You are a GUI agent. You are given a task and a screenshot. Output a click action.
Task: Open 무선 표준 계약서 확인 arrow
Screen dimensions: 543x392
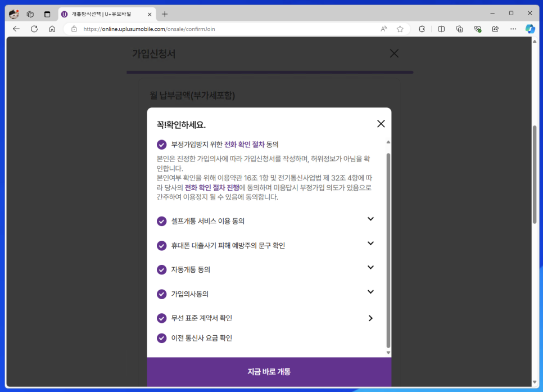click(x=370, y=318)
